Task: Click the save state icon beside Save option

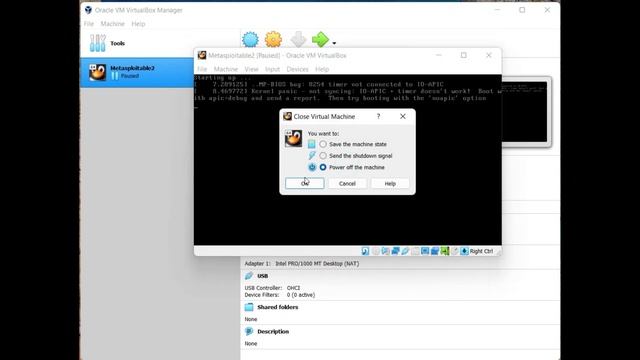Action: (312, 144)
